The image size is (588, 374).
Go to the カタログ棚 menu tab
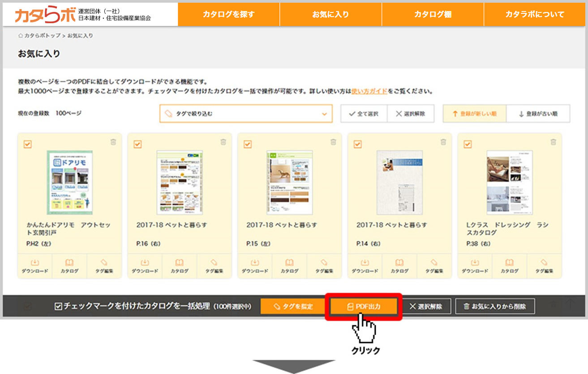point(433,14)
